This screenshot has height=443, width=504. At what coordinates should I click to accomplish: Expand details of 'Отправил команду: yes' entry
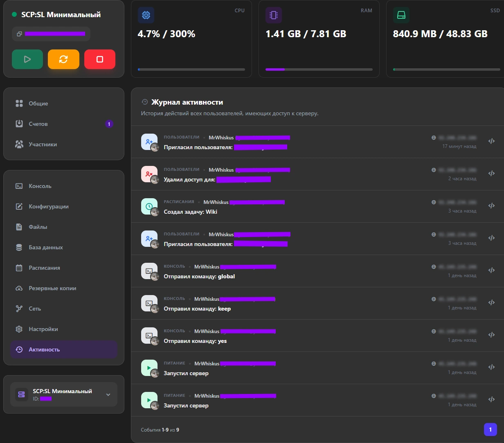coord(492,335)
